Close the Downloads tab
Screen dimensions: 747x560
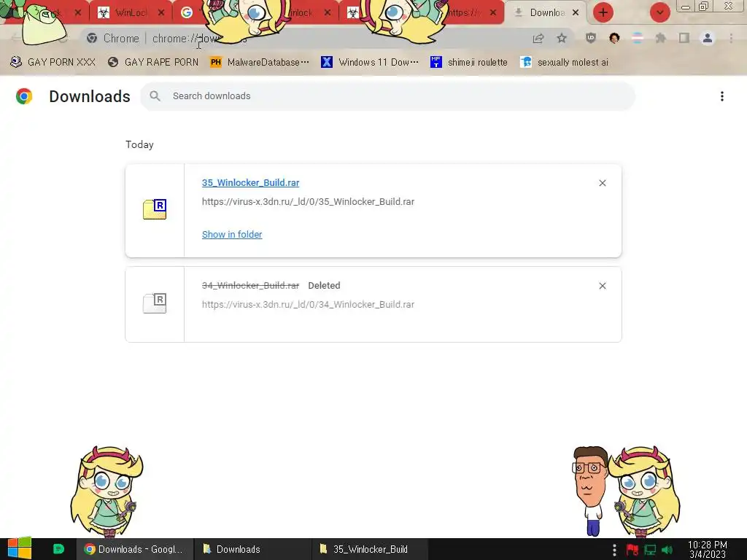pos(576,13)
